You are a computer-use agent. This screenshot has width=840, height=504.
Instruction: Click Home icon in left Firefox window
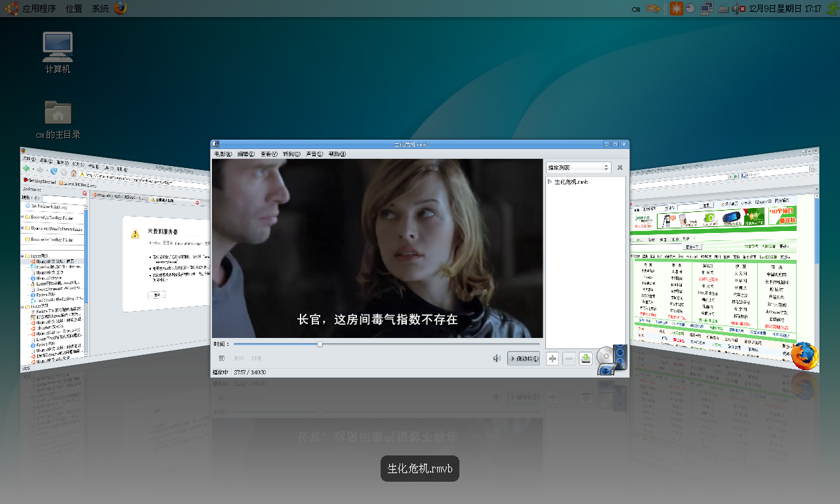coord(73,173)
